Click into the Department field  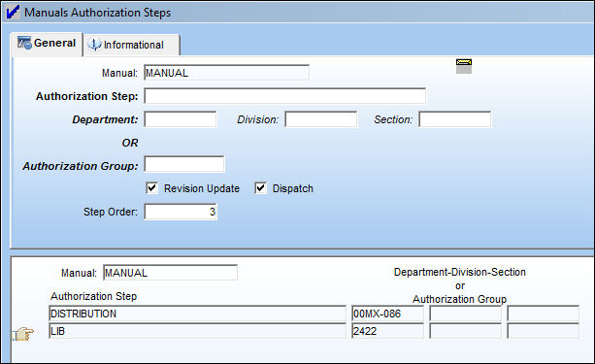(x=181, y=119)
